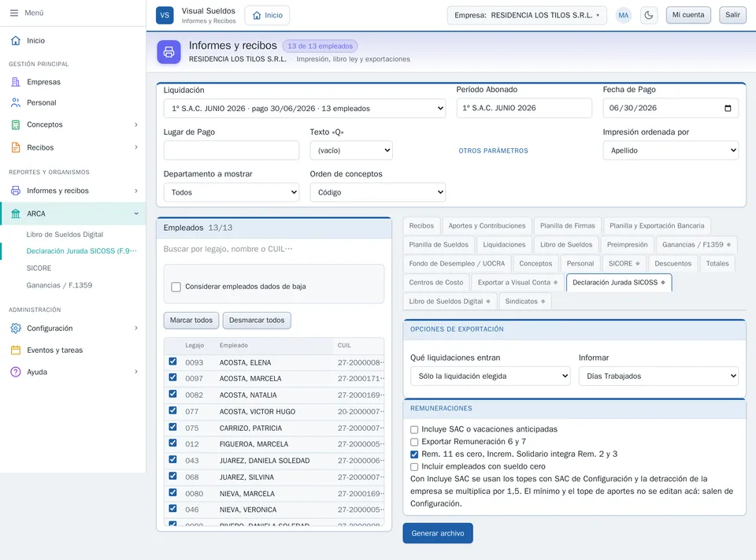
Task: Click the Eventos y tareas calendar icon
Action: [16, 350]
